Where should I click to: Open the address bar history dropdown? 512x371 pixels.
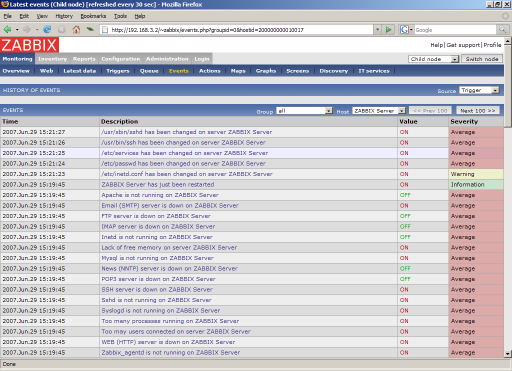(x=377, y=30)
